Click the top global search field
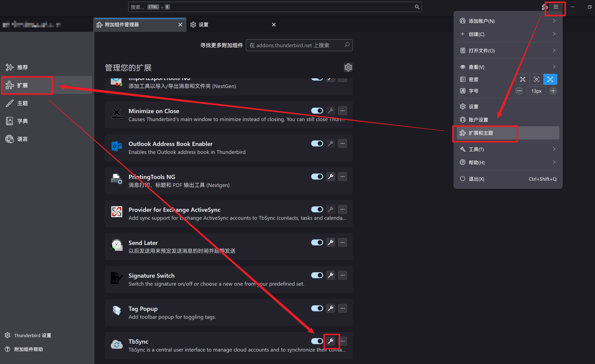Image resolution: width=595 pixels, height=364 pixels. pos(275,7)
